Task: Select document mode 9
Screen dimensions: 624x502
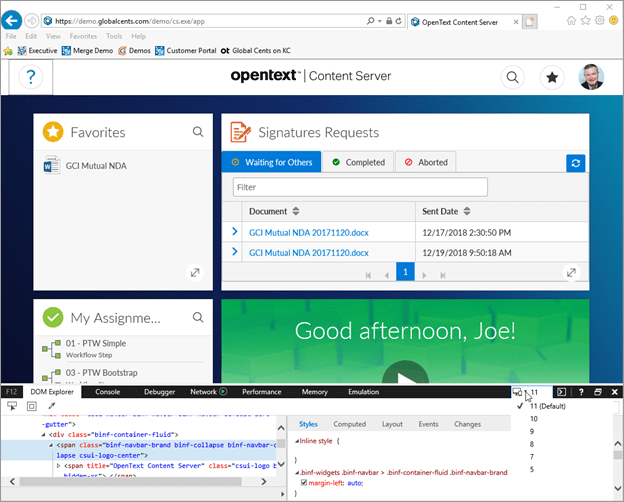Action: (x=532, y=431)
